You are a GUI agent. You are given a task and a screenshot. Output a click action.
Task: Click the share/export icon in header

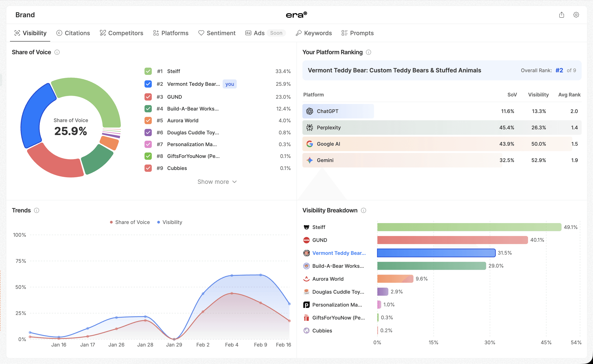[x=561, y=15]
